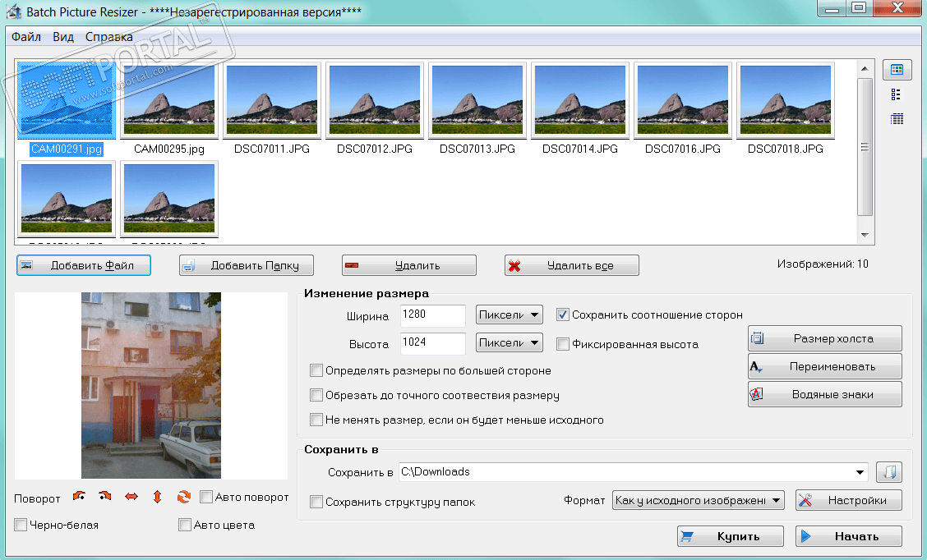Open the Справка menu
The image size is (927, 560).
point(108,37)
